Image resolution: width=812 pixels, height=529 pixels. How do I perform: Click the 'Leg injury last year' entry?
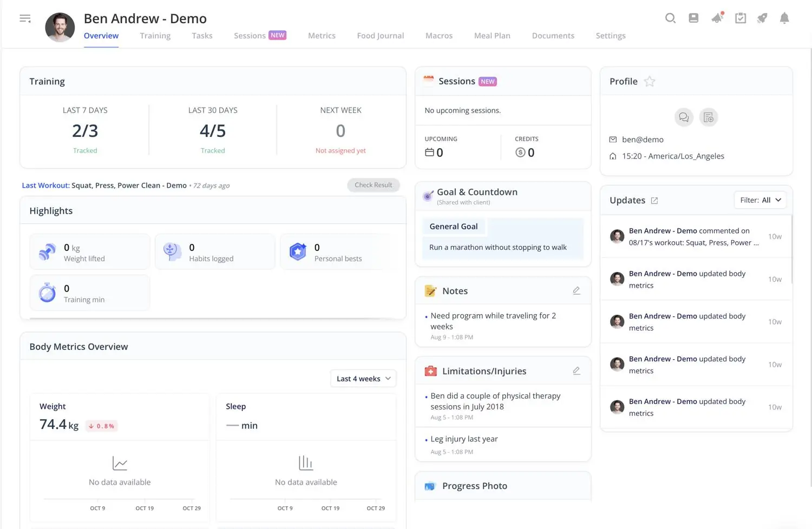point(464,439)
